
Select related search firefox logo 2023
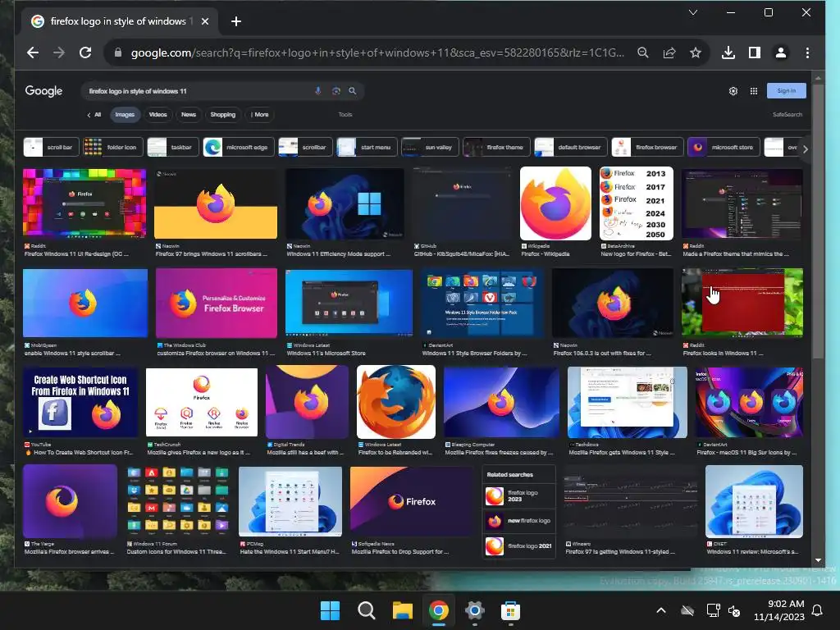click(518, 496)
